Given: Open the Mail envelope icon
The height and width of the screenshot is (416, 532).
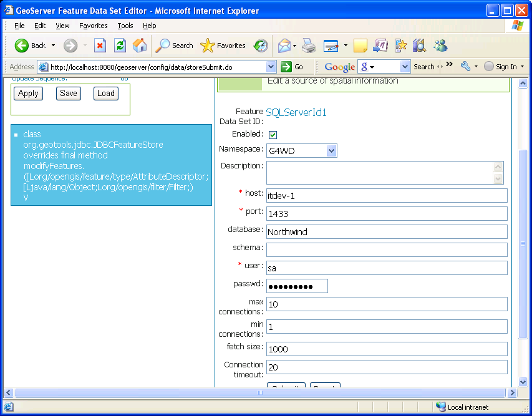Looking at the screenshot, I should coord(284,46).
